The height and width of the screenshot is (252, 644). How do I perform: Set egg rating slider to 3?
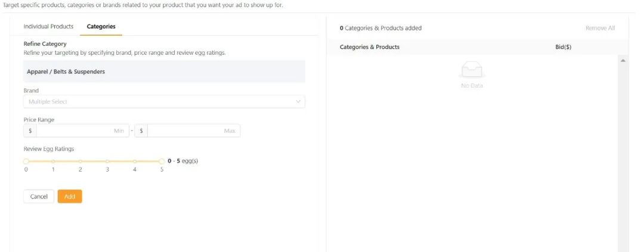point(107,161)
